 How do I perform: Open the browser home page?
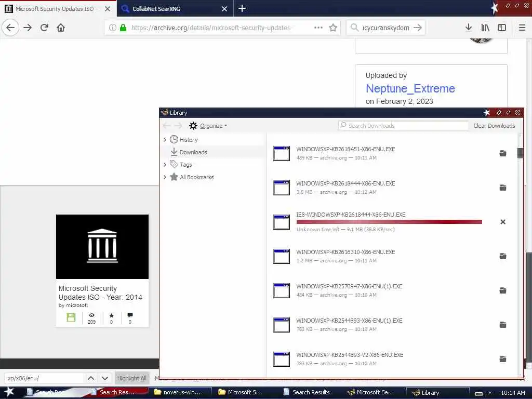point(61,28)
